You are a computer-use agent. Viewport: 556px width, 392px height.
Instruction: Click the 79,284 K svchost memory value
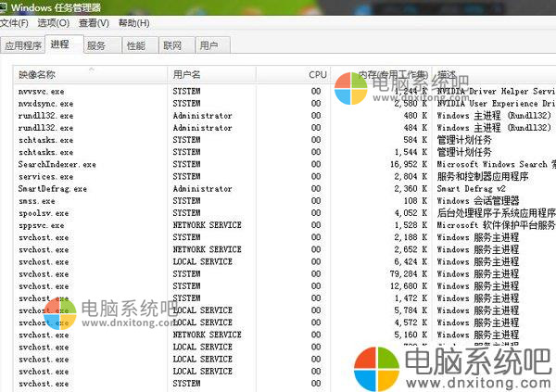(x=409, y=274)
